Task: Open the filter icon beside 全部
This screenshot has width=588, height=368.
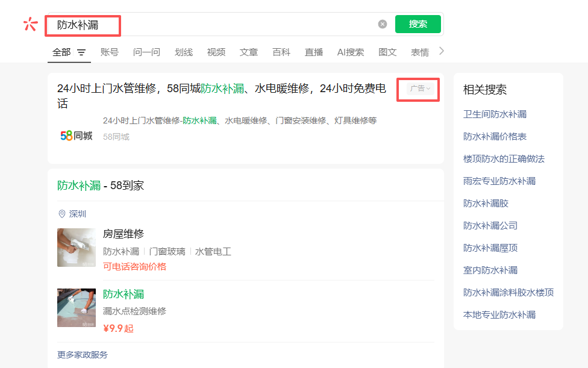Action: coord(81,52)
